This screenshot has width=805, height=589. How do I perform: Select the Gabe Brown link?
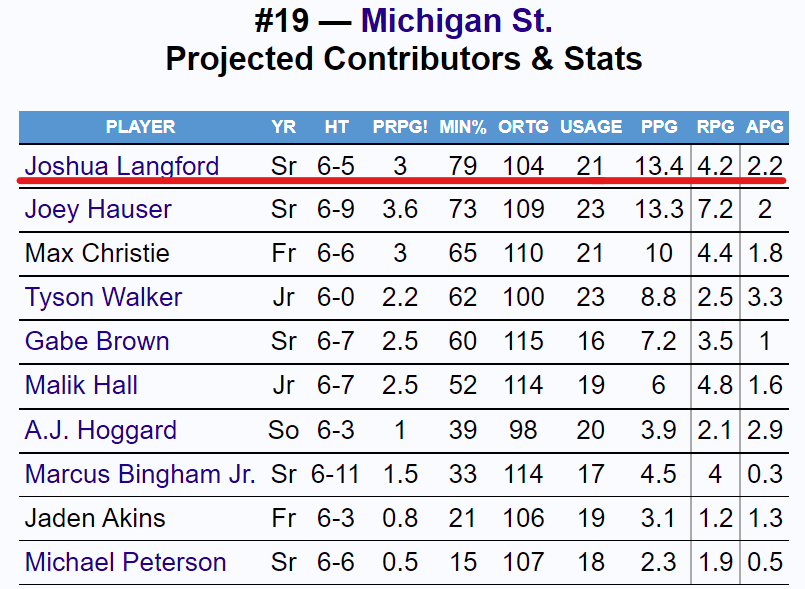pyautogui.click(x=97, y=342)
